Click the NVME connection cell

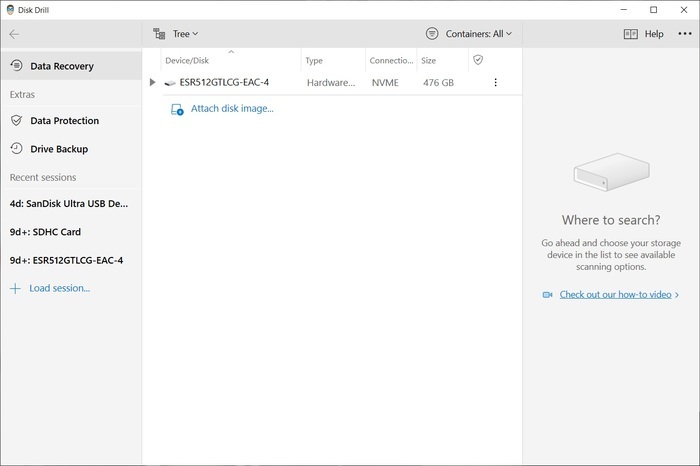click(385, 83)
